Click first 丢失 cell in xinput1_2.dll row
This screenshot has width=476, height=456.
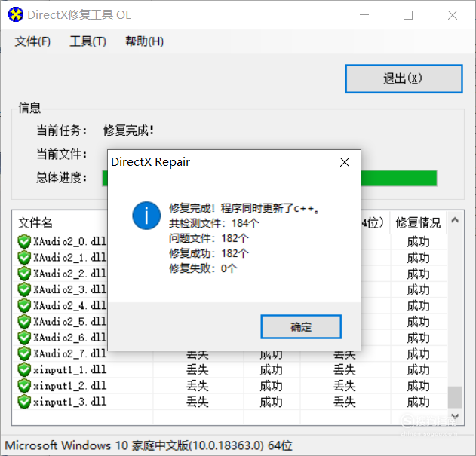coord(198,386)
